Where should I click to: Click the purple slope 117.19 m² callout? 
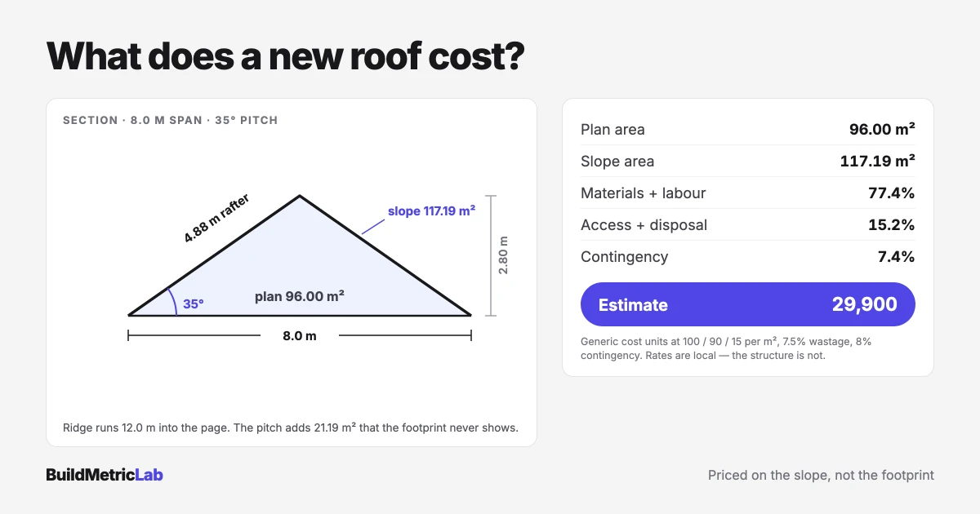pyautogui.click(x=431, y=210)
